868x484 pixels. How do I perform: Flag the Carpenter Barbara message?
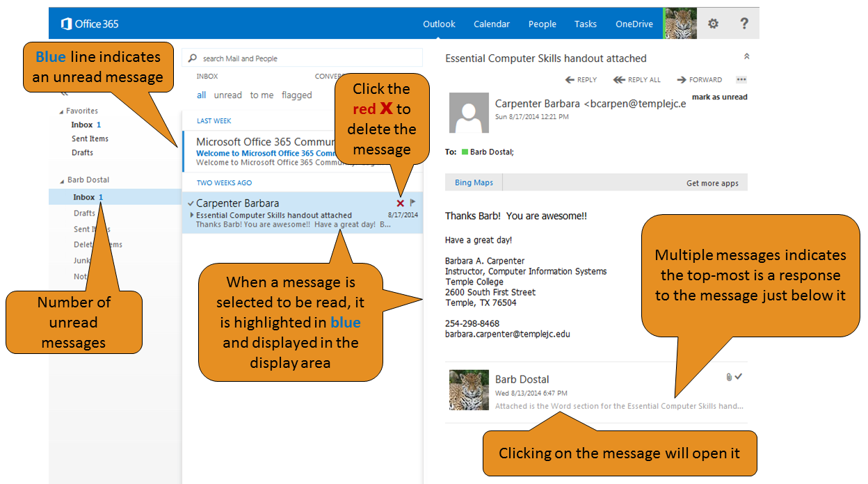(412, 203)
